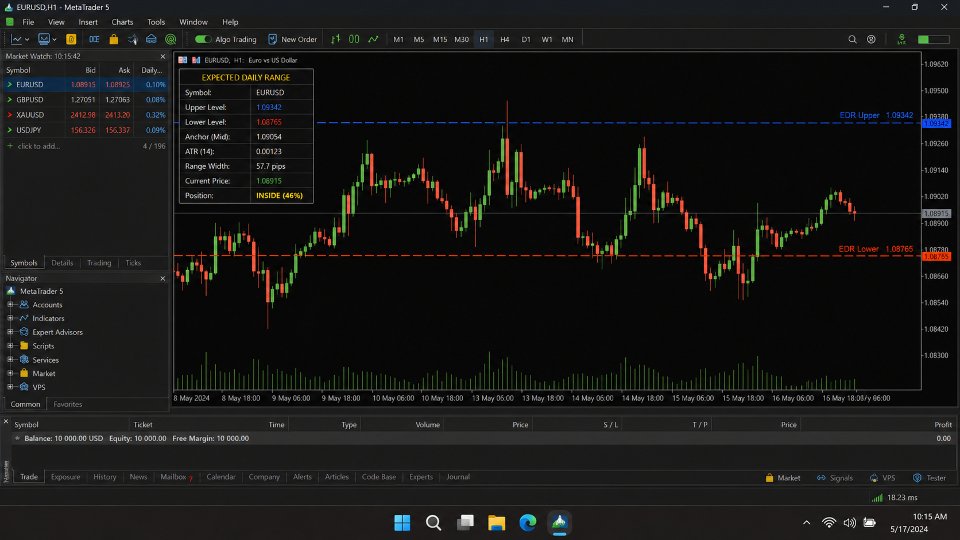Expand the Market node in Navigator
The image size is (960, 540).
10,373
